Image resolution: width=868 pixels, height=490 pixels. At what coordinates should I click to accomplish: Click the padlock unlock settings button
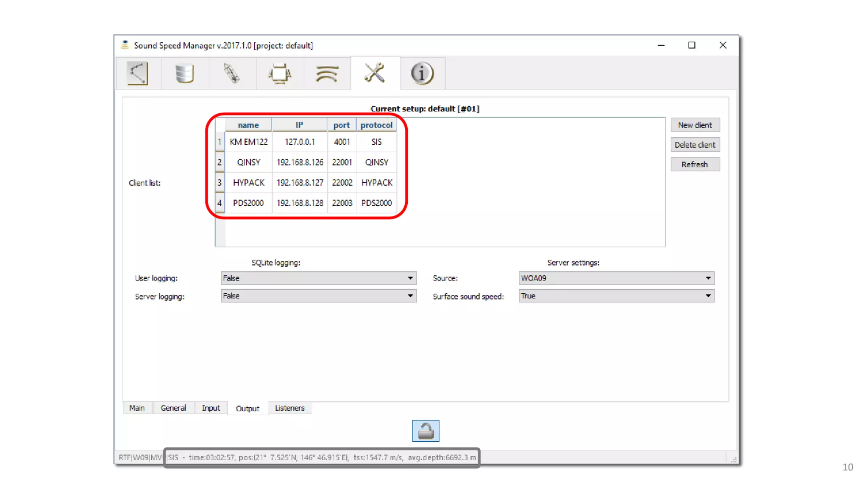pyautogui.click(x=426, y=431)
